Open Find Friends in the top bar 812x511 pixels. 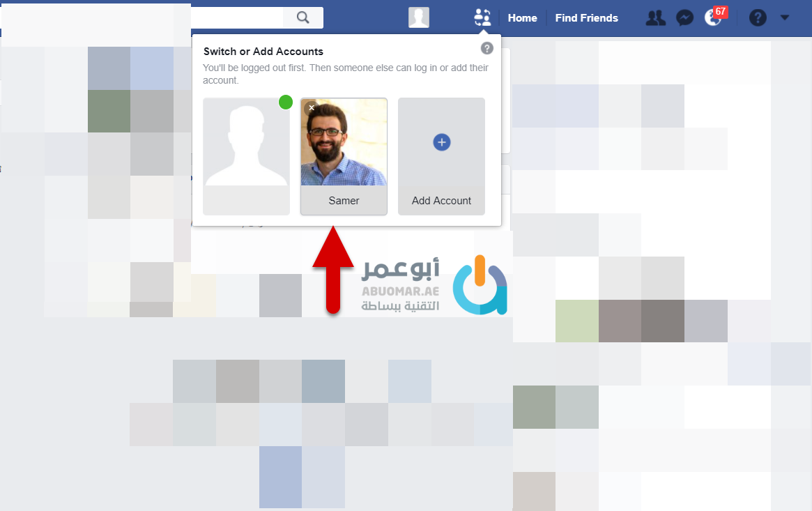coord(587,18)
